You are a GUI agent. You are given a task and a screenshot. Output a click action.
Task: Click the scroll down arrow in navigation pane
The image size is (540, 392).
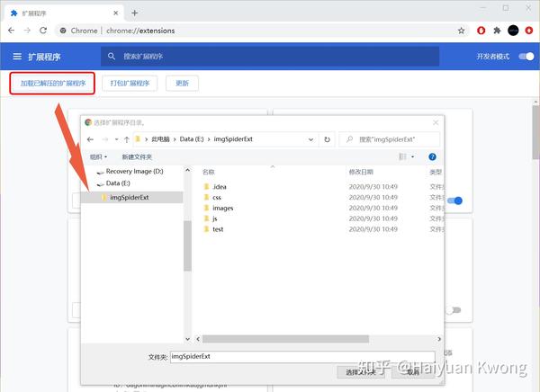187,339
